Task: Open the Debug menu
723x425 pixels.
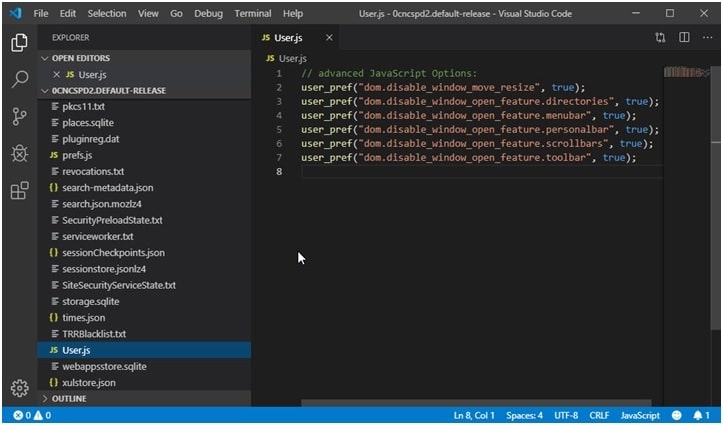Action: 208,13
